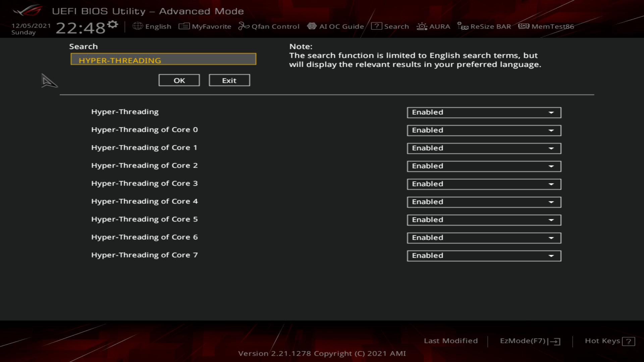Image resolution: width=644 pixels, height=362 pixels.
Task: Open Qfan Control via its fan icon
Action: point(244,26)
